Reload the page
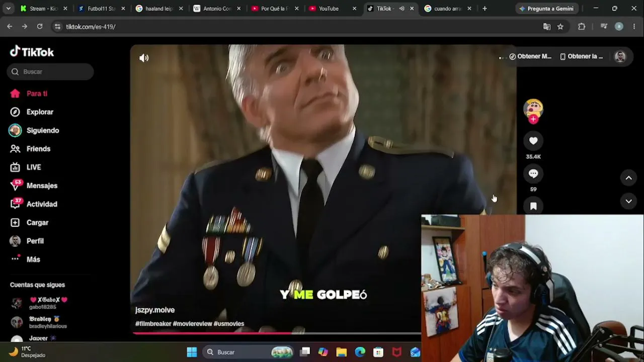Viewport: 644px width, 362px height. [40, 27]
